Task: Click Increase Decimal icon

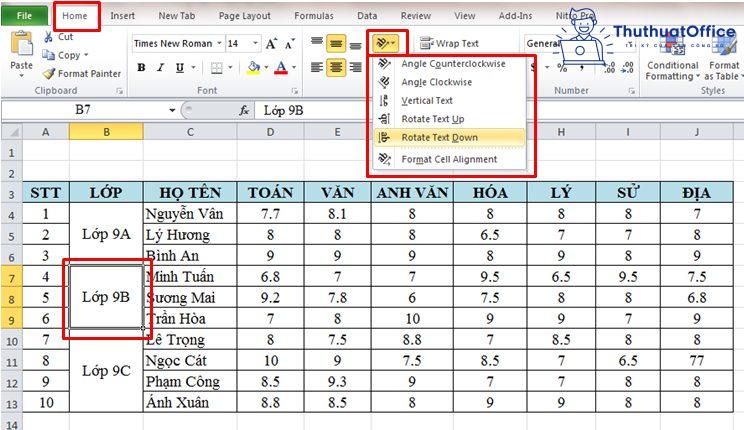Action: click(609, 67)
